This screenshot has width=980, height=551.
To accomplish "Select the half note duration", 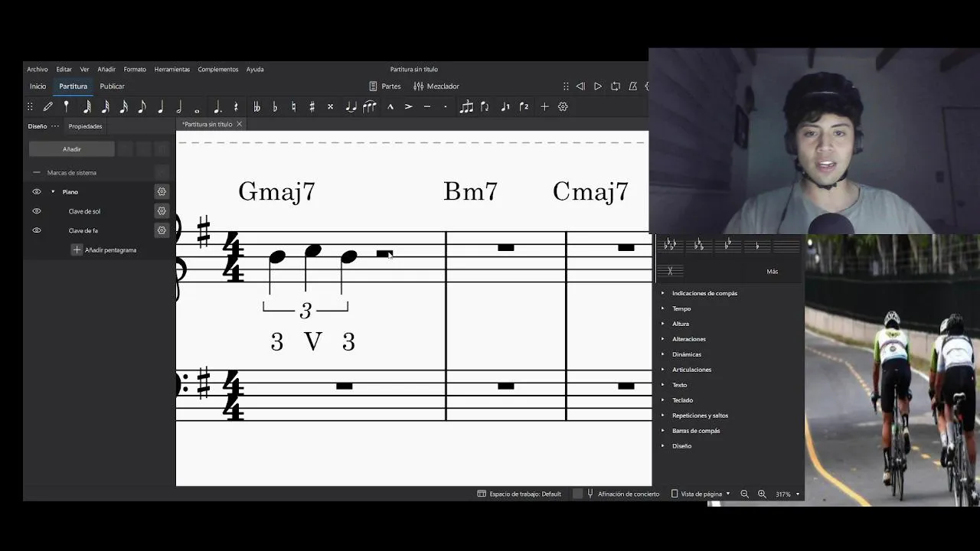I will [x=179, y=107].
